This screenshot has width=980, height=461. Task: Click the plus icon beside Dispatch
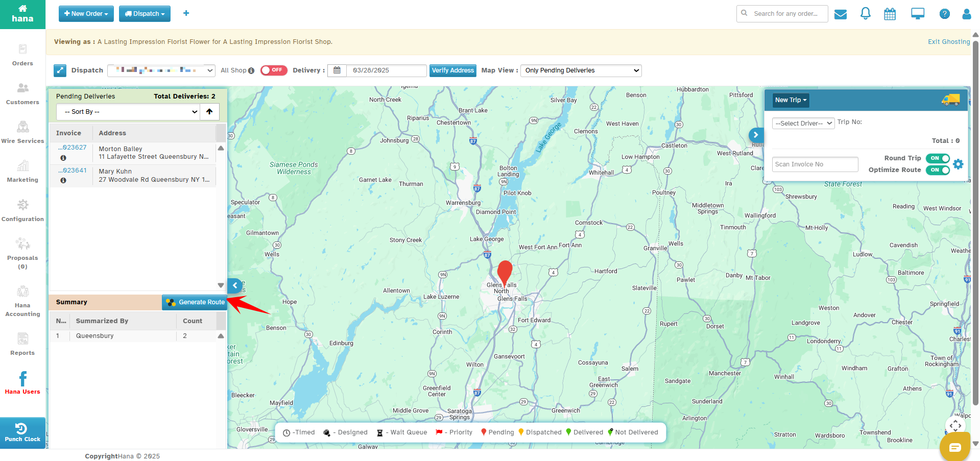(186, 13)
